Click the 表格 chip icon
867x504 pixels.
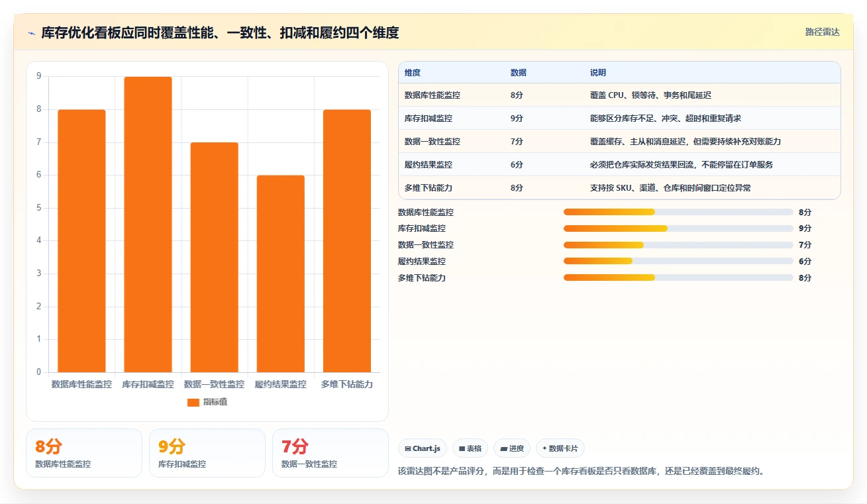coord(462,449)
